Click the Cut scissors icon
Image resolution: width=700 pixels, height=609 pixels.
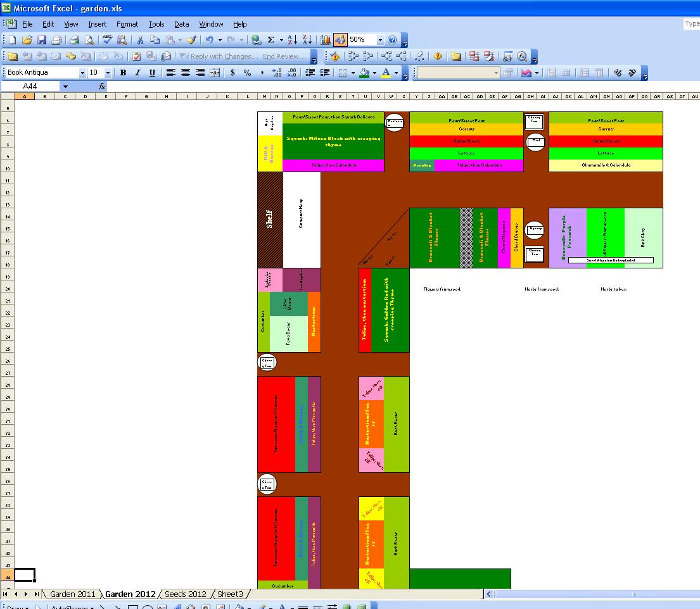141,40
